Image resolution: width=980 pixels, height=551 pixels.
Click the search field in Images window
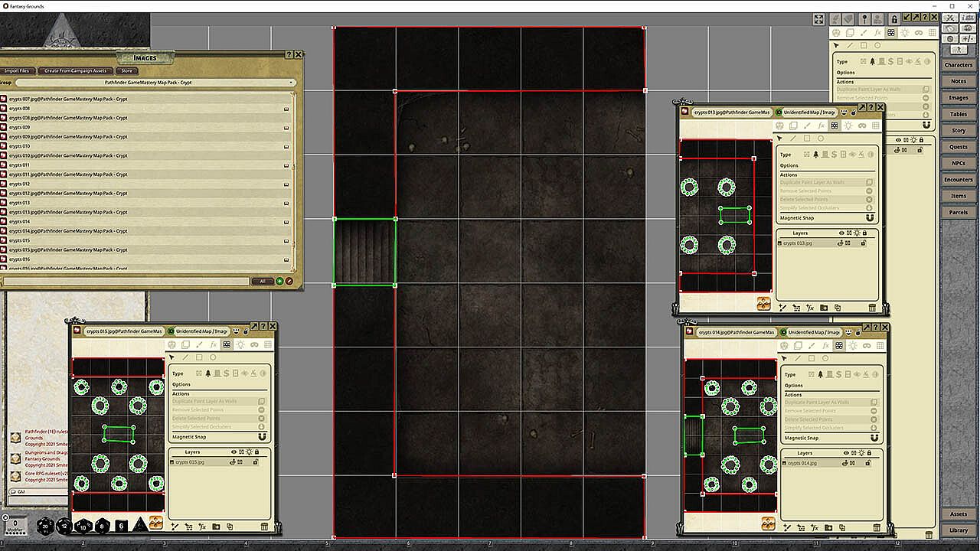tap(126, 282)
